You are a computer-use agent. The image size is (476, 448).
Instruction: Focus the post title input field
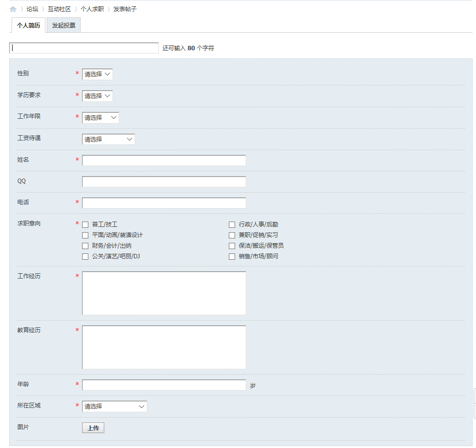pos(84,48)
